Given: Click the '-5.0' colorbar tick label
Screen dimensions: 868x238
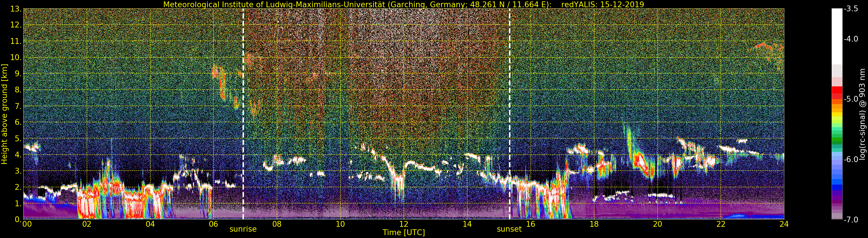Looking at the screenshot, I should point(851,99).
